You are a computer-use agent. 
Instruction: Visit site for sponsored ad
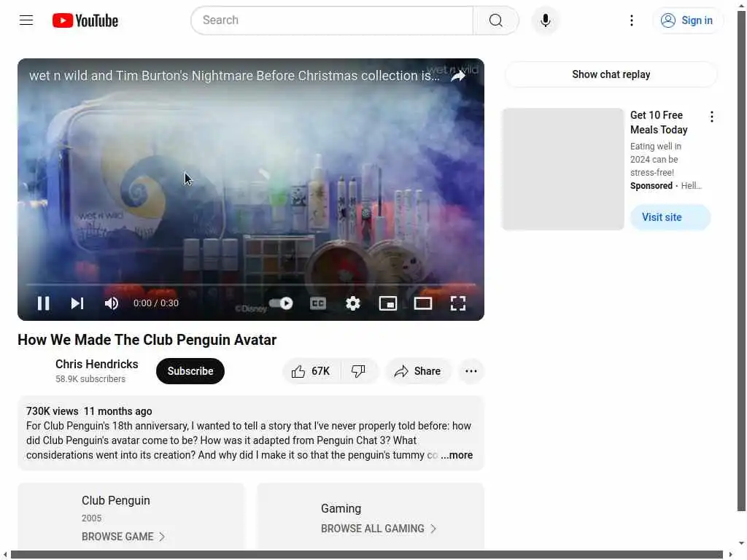point(670,217)
